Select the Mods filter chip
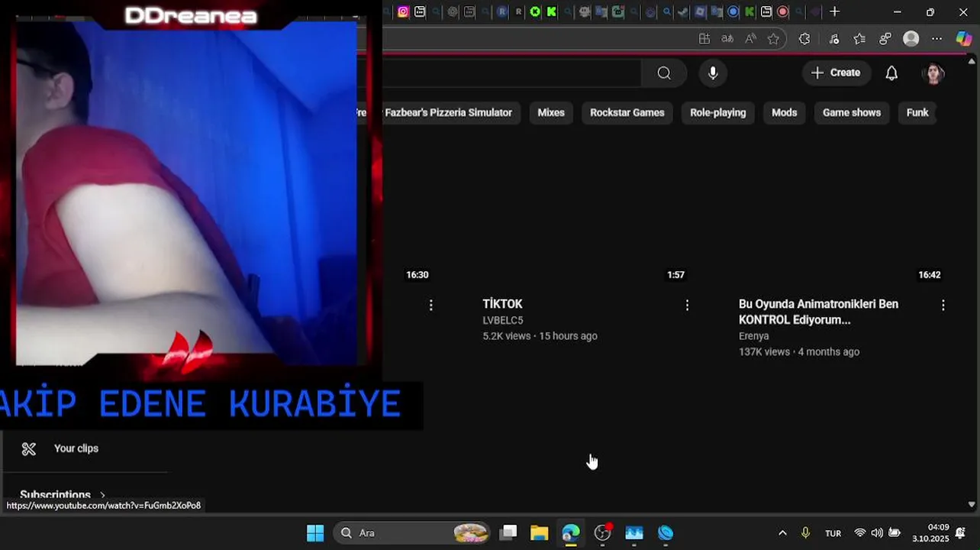Screen dimensions: 980x550 (784, 112)
